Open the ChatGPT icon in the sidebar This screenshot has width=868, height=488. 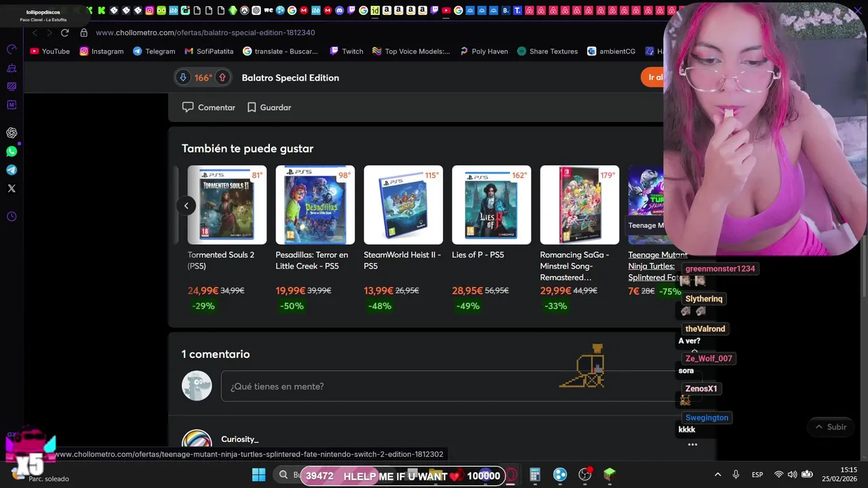pos(12,133)
